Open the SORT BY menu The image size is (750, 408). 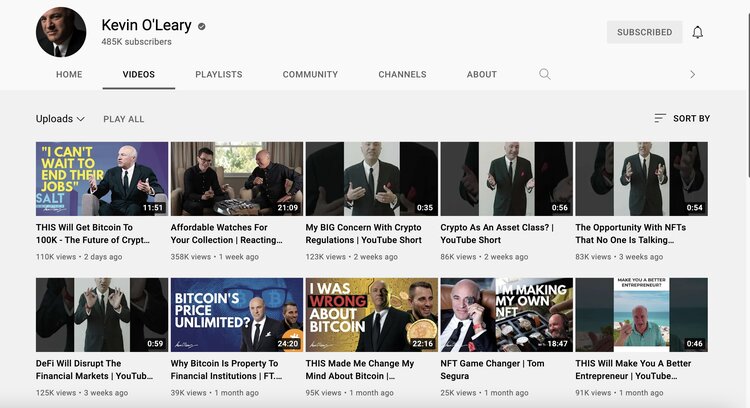682,118
